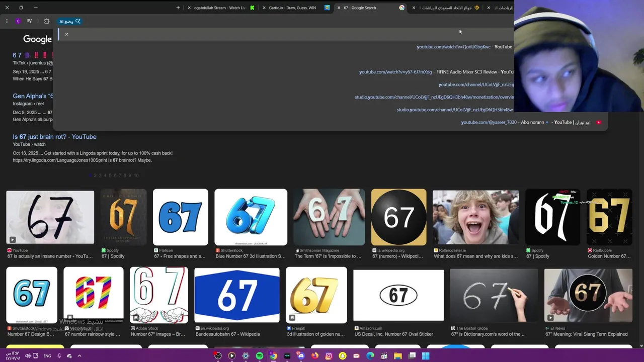Viewport: 644px width, 362px height.
Task: Click the taskbar clock and date
Action: click(14, 356)
